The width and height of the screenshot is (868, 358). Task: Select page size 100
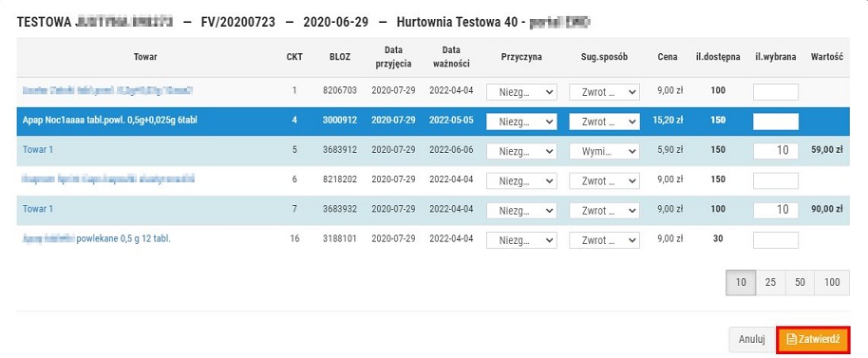832,282
